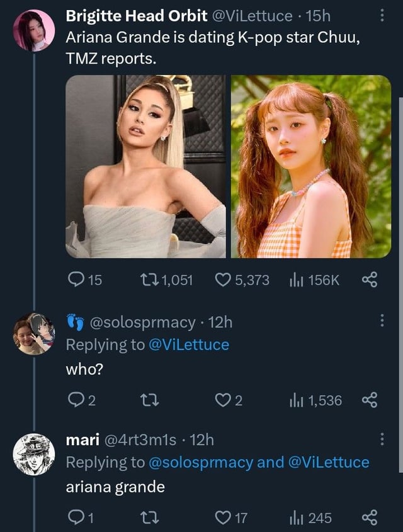Screen dimensions: 403x532
Task: Like the tweet with 5,373 likes
Action: 223,280
